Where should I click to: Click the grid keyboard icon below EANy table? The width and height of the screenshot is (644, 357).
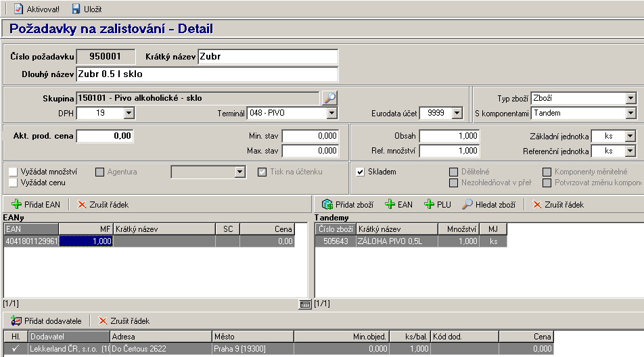304,304
